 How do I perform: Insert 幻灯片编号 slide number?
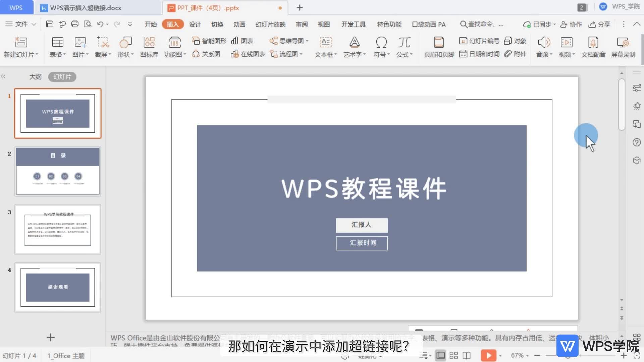(x=479, y=41)
